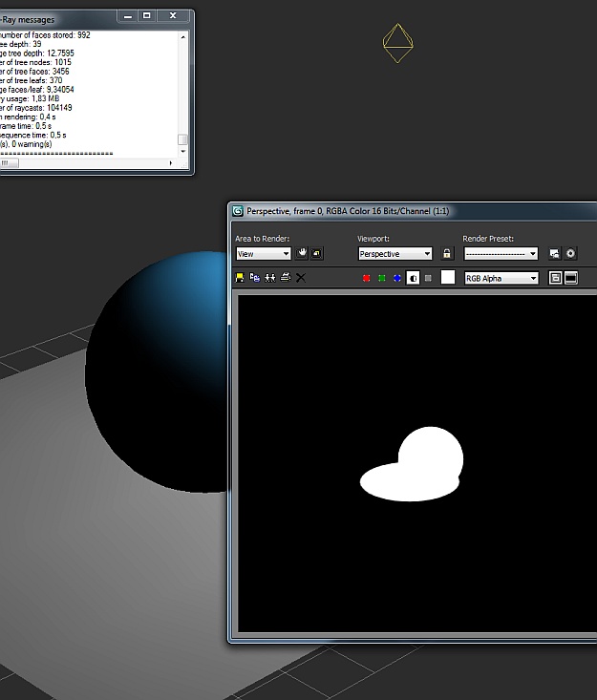
Task: Click the 'raycasts: 104149' message line
Action: [36, 108]
